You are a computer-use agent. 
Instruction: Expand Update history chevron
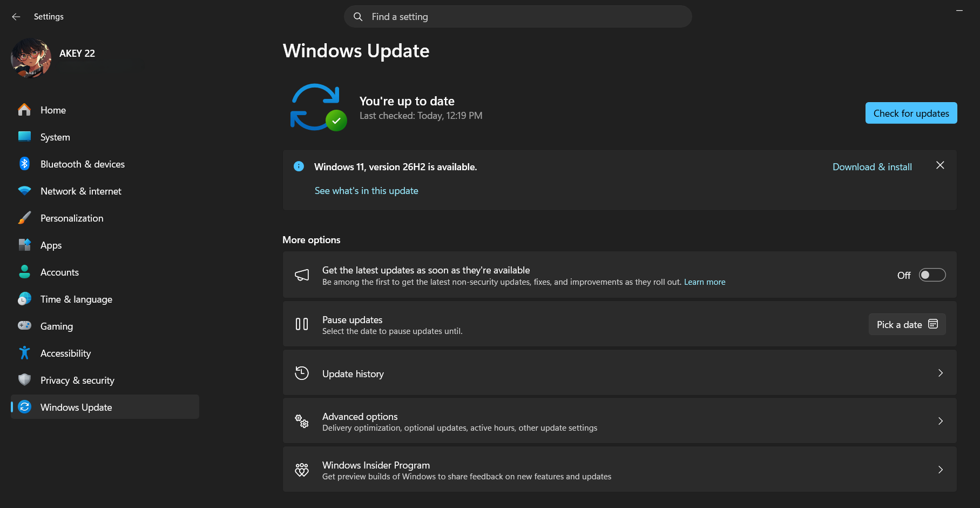click(x=941, y=373)
